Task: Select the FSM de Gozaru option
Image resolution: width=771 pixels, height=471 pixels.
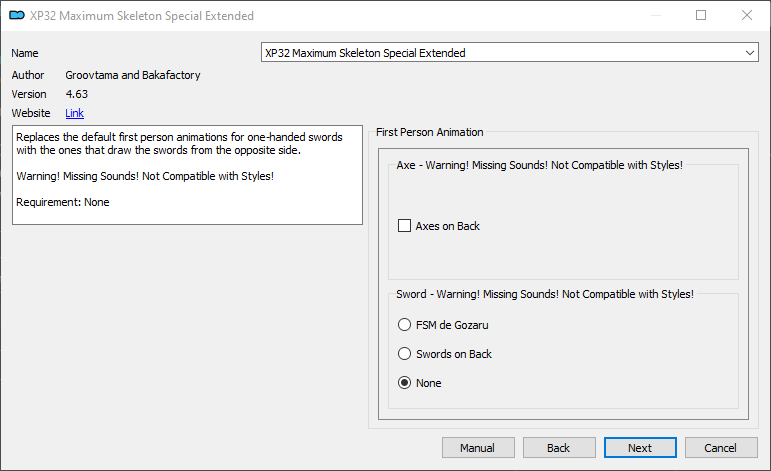Action: click(405, 325)
